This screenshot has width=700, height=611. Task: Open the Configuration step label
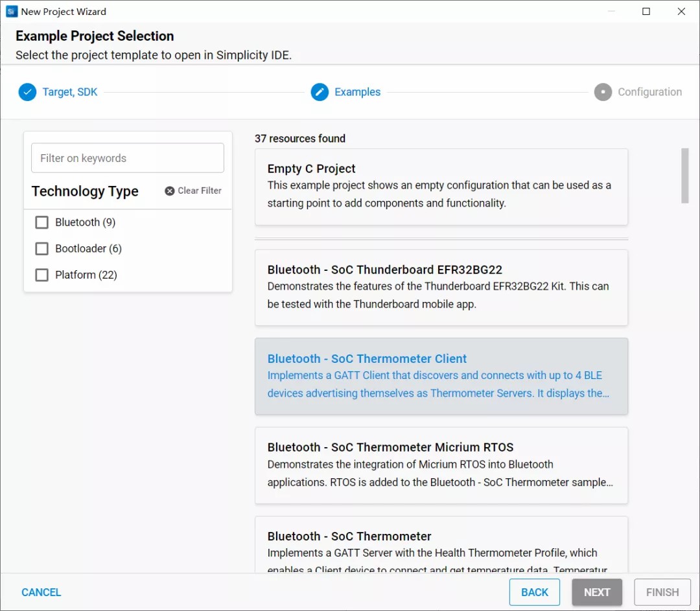(649, 92)
